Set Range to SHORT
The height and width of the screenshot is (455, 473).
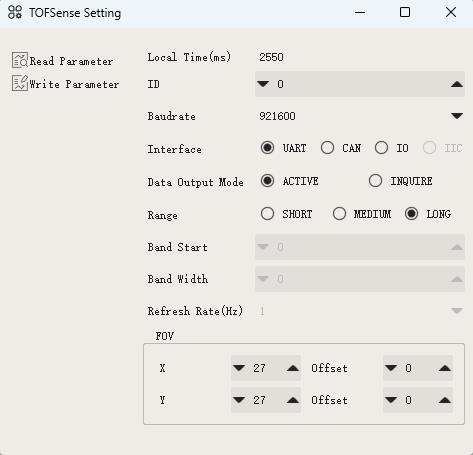[267, 214]
